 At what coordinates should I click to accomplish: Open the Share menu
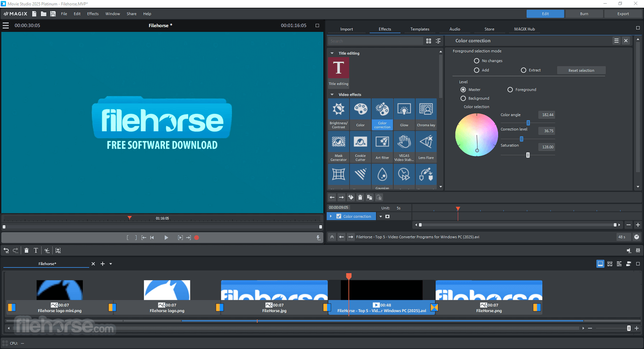pyautogui.click(x=132, y=14)
